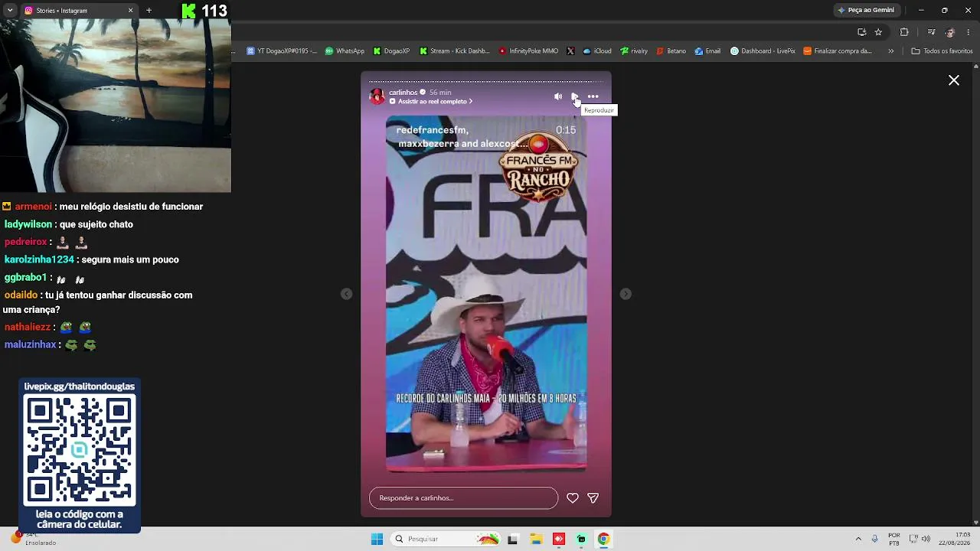Open the 'Stream - Kick Dashb...' bookmark
The width and height of the screenshot is (980, 551).
(x=454, y=51)
